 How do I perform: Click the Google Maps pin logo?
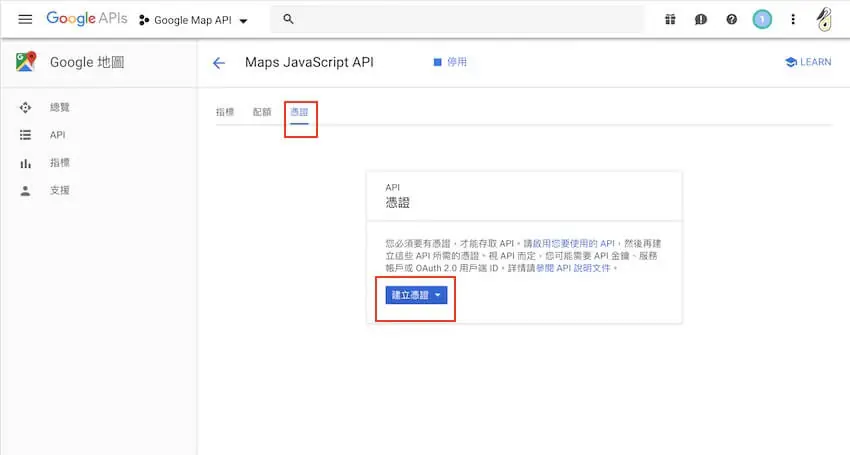click(x=25, y=62)
